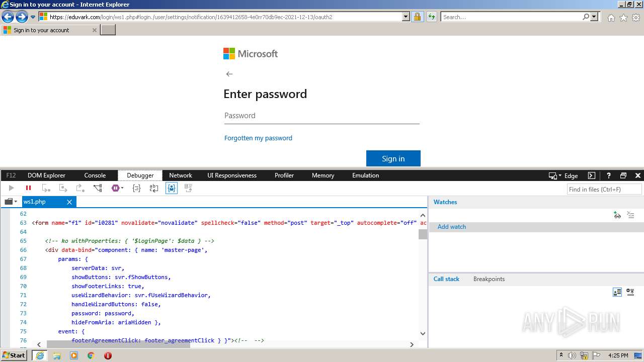Open the Edge document mode dropdown
Image resolution: width=644 pixels, height=362 pixels.
click(x=563, y=175)
